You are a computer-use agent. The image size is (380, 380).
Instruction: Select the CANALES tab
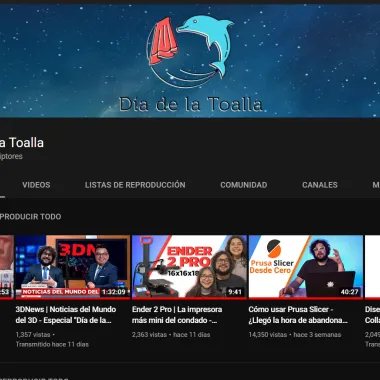(x=320, y=185)
